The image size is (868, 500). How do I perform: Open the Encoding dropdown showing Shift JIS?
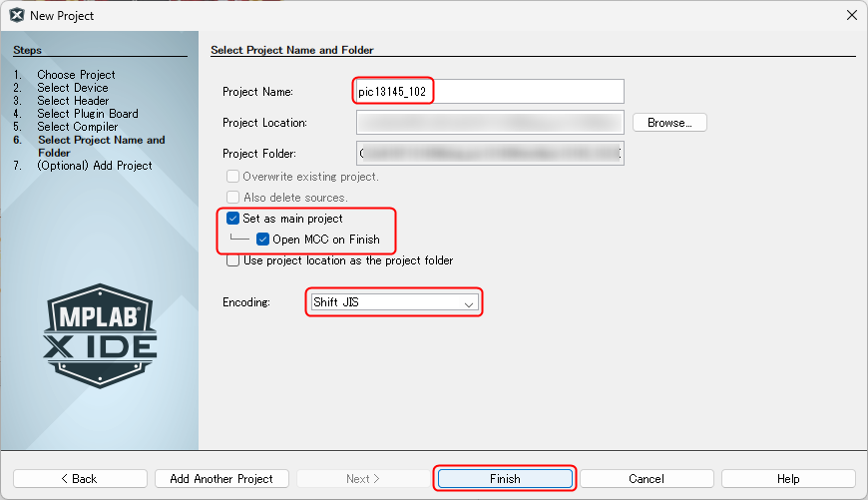(x=394, y=302)
